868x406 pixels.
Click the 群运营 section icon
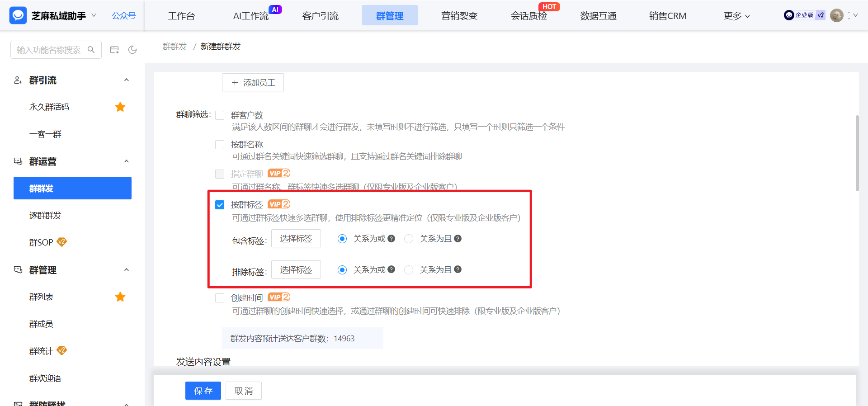pos(18,161)
